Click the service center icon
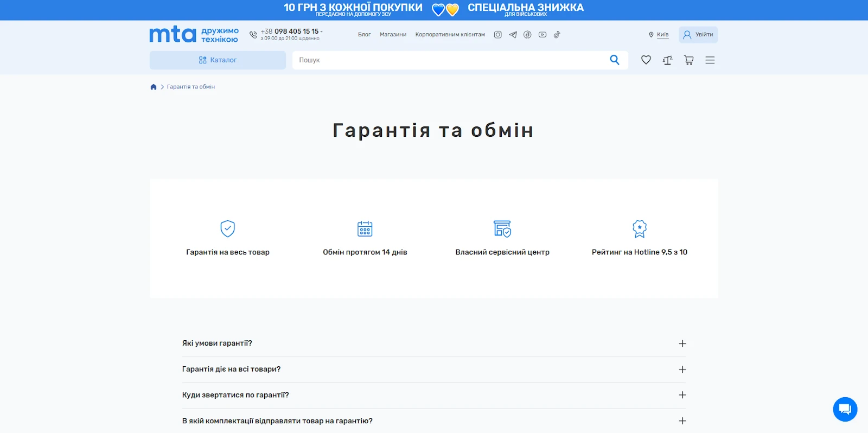This screenshot has width=868, height=433. [502, 229]
